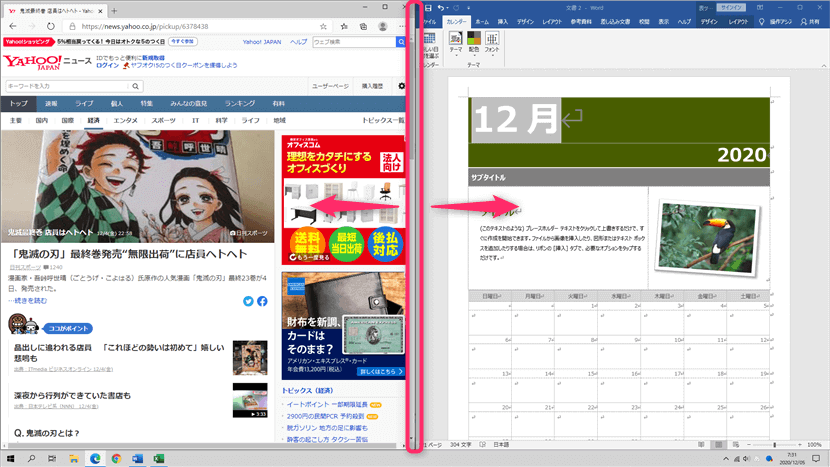
Task: Open Windows taskbar search
Action: tap(31, 459)
